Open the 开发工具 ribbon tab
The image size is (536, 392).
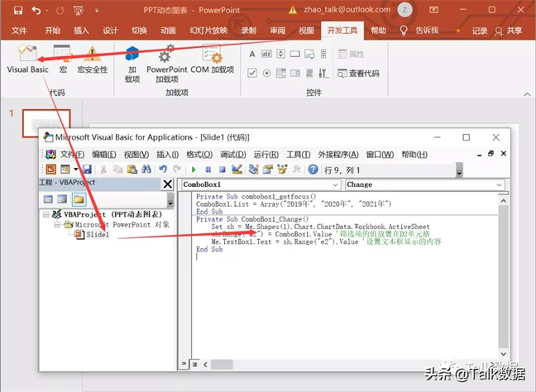coord(342,31)
